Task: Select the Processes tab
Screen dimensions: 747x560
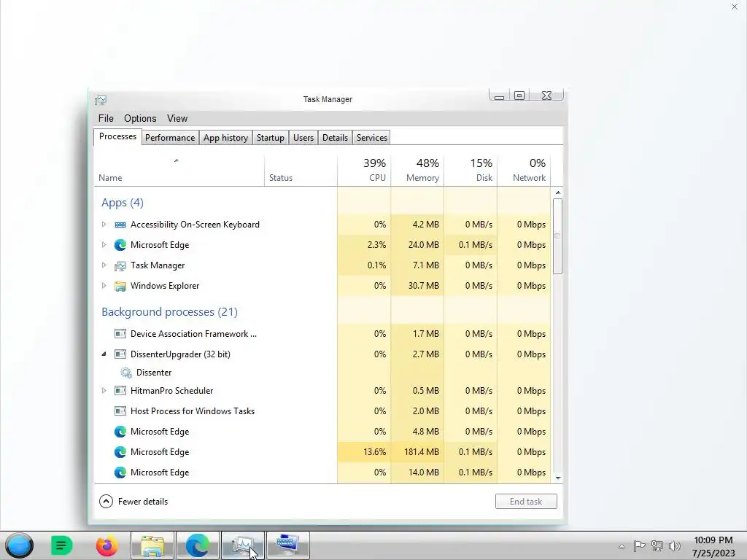Action: [117, 136]
